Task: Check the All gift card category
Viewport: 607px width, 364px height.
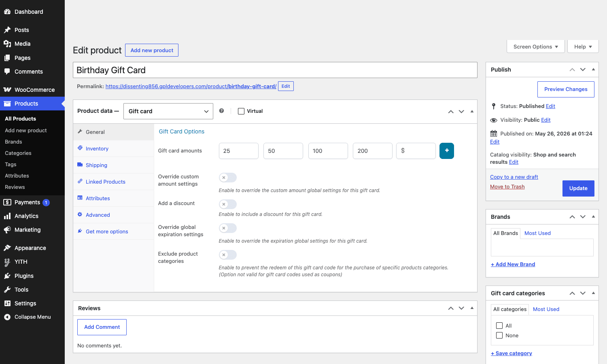Action: [x=499, y=326]
